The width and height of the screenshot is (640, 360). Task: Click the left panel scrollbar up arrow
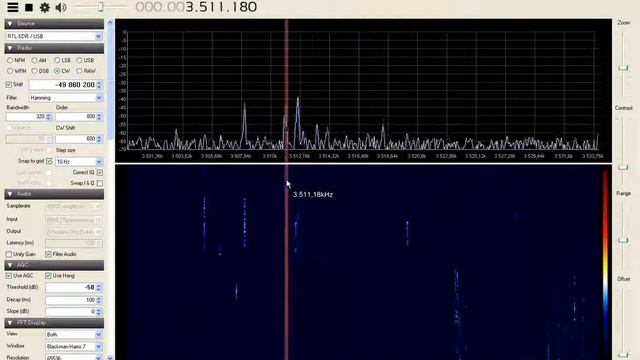pos(110,22)
